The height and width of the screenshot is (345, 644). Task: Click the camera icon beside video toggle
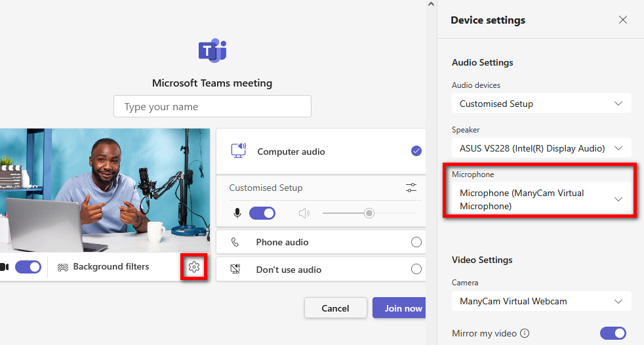point(4,267)
